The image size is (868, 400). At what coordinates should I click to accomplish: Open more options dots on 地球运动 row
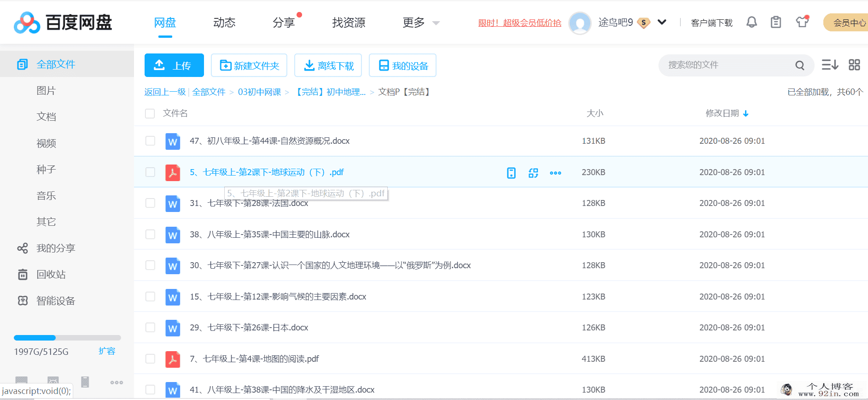pyautogui.click(x=555, y=173)
